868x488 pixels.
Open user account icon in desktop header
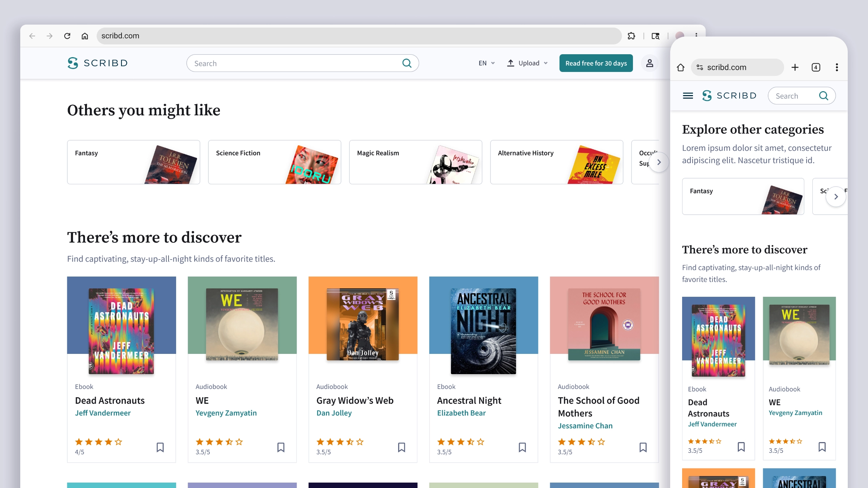coord(650,63)
